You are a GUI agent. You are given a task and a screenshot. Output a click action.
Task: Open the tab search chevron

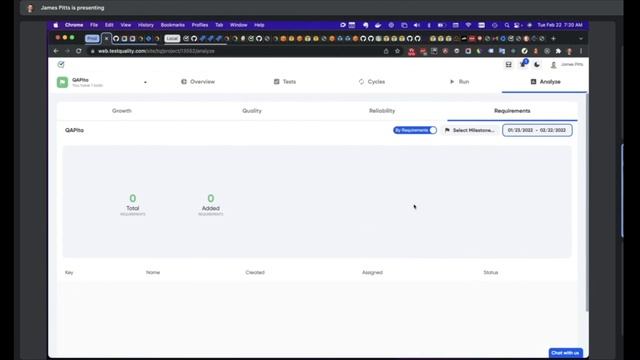click(x=581, y=38)
